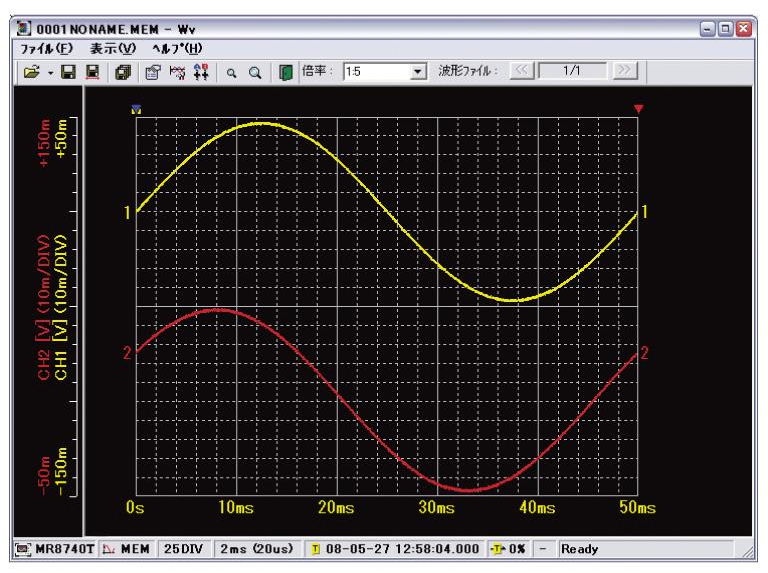Open the ファイル(F) menu
The width and height of the screenshot is (768, 573).
[x=47, y=48]
